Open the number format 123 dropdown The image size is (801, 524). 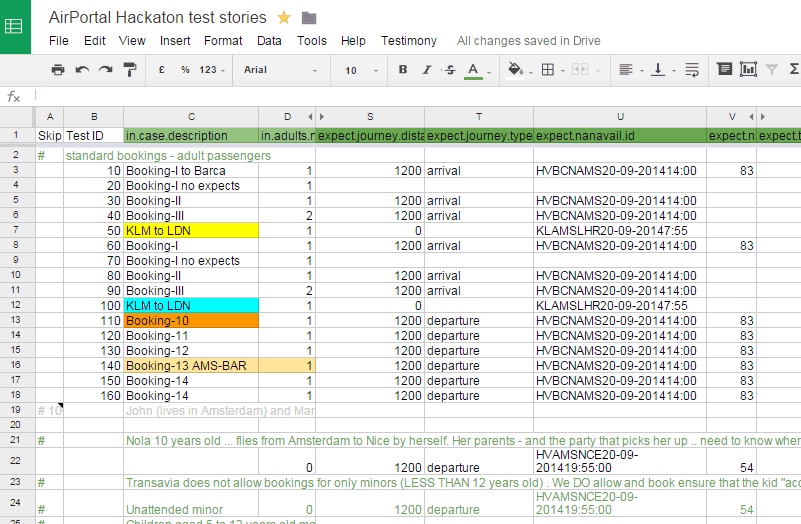pyautogui.click(x=211, y=70)
